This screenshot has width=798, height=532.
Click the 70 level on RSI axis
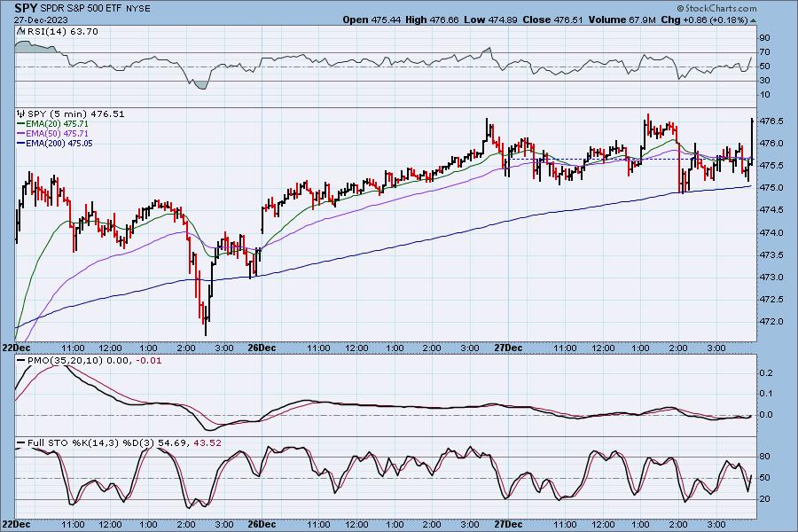click(x=765, y=52)
